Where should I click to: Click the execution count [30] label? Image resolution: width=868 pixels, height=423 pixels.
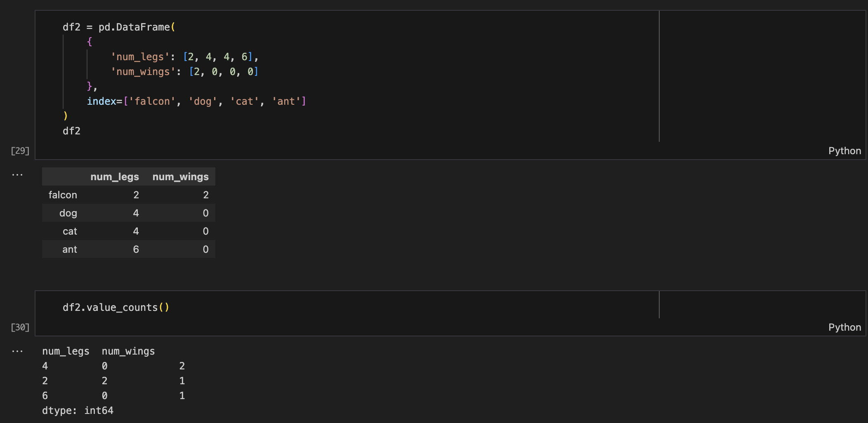click(20, 327)
